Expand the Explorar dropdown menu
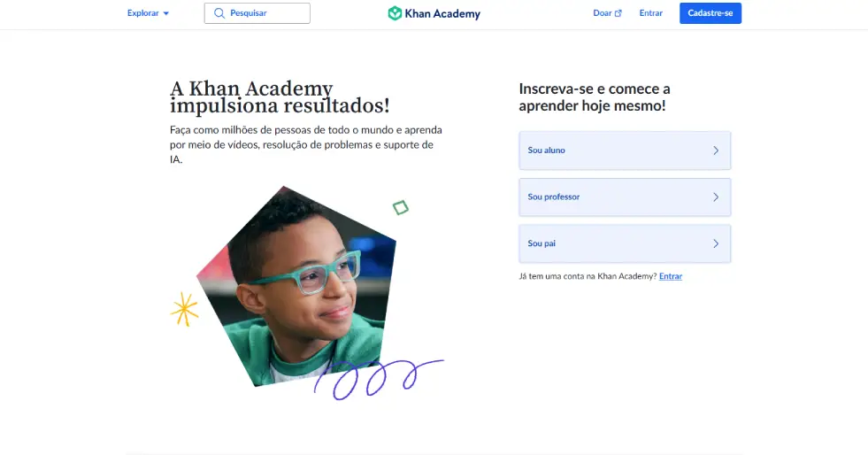Image resolution: width=868 pixels, height=455 pixels. pyautogui.click(x=148, y=13)
